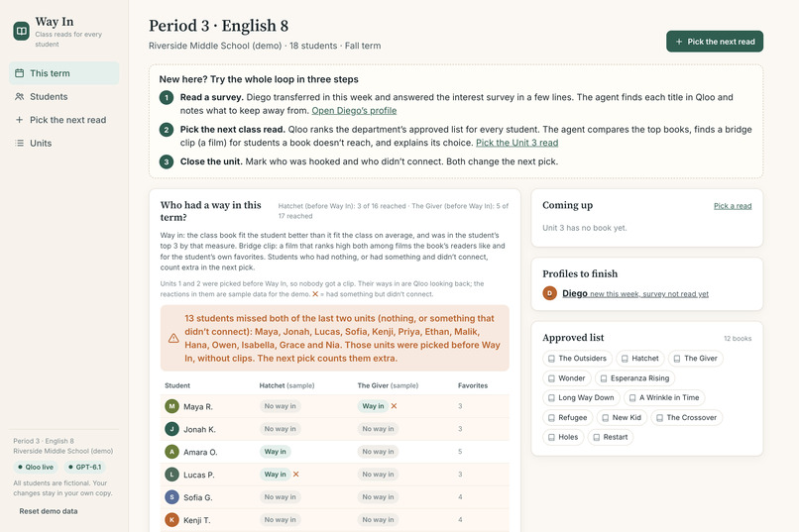The height and width of the screenshot is (532, 799).
Task: Follow the Pick the Unit 3 read link
Action: pos(517,143)
